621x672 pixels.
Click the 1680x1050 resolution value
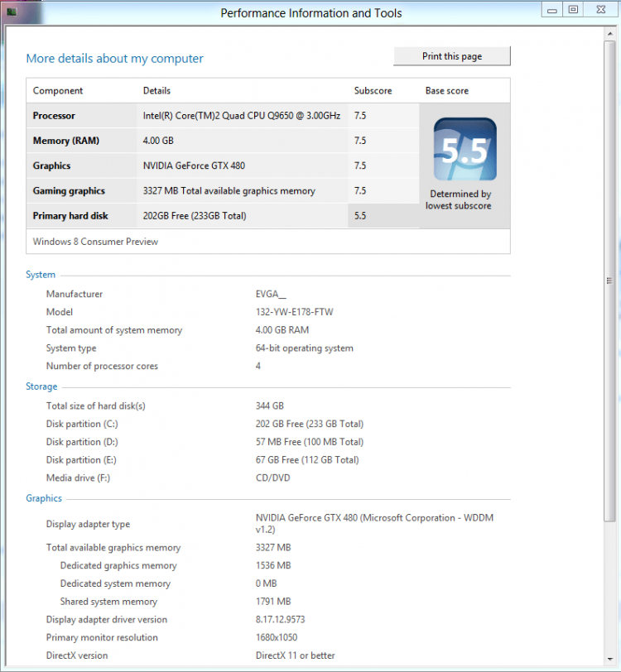(x=277, y=638)
